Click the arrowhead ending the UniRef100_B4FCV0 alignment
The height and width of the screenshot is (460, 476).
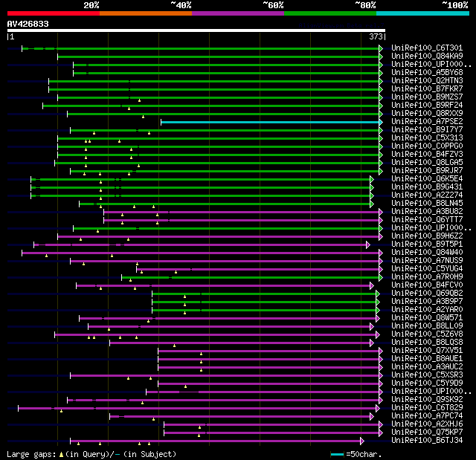coord(372,285)
